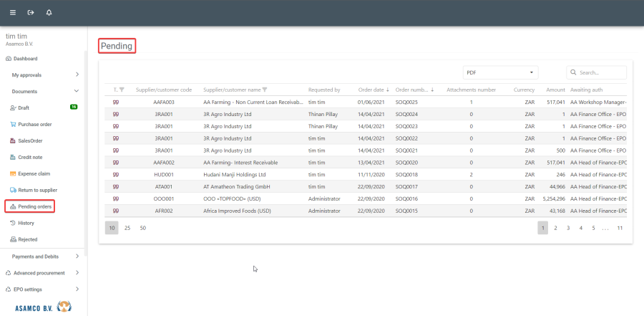Click the logout icon in top bar

tap(31, 13)
